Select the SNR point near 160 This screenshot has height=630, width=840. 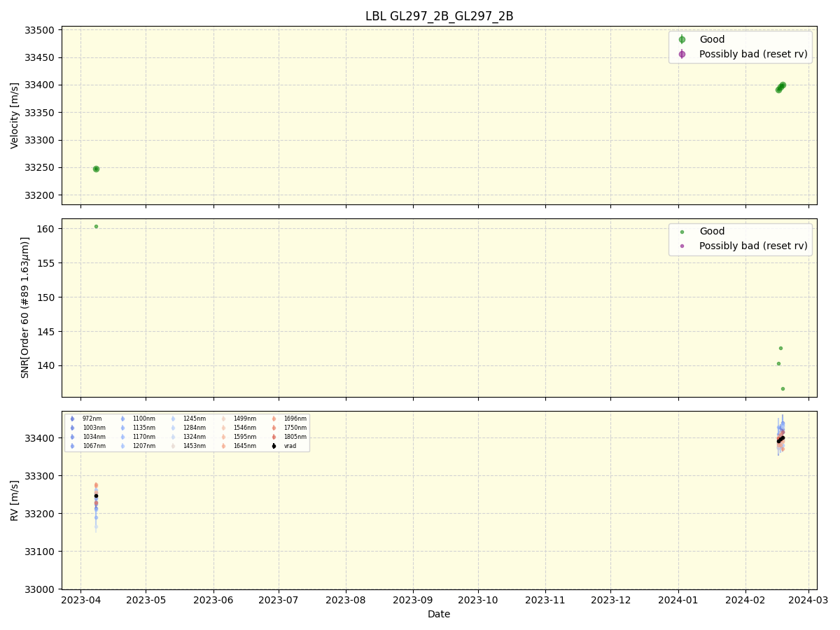coord(96,226)
